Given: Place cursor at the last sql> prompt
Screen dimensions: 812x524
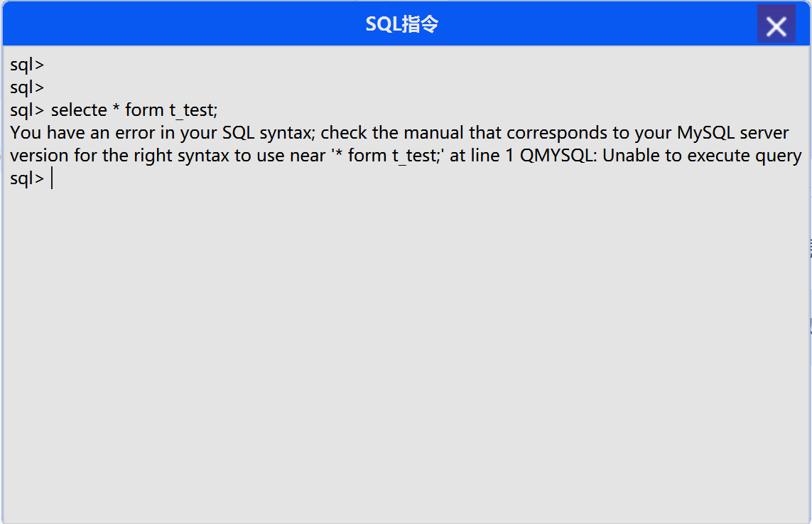Looking at the screenshot, I should [52, 178].
